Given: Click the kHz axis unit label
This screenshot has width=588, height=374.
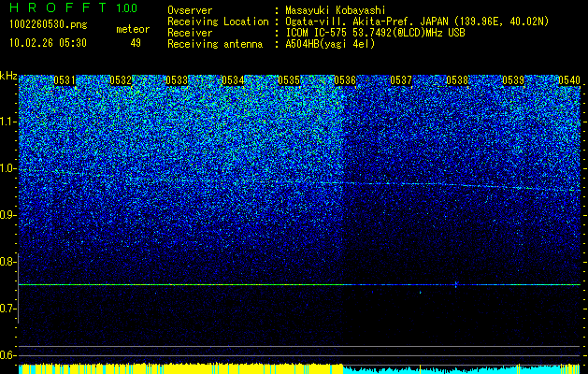Looking at the screenshot, I should [x=8, y=76].
